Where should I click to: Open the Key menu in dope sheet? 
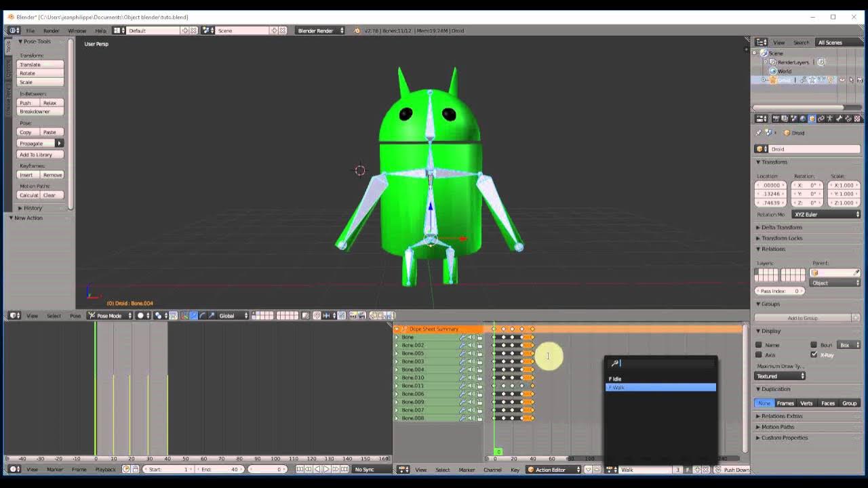pos(515,469)
